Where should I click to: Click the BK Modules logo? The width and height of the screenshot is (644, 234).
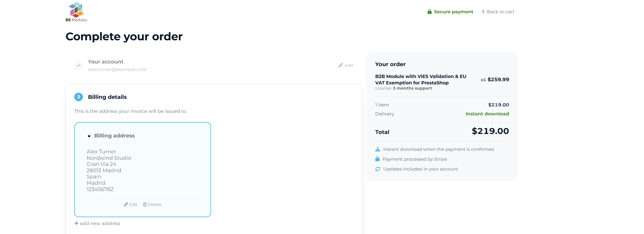click(76, 12)
